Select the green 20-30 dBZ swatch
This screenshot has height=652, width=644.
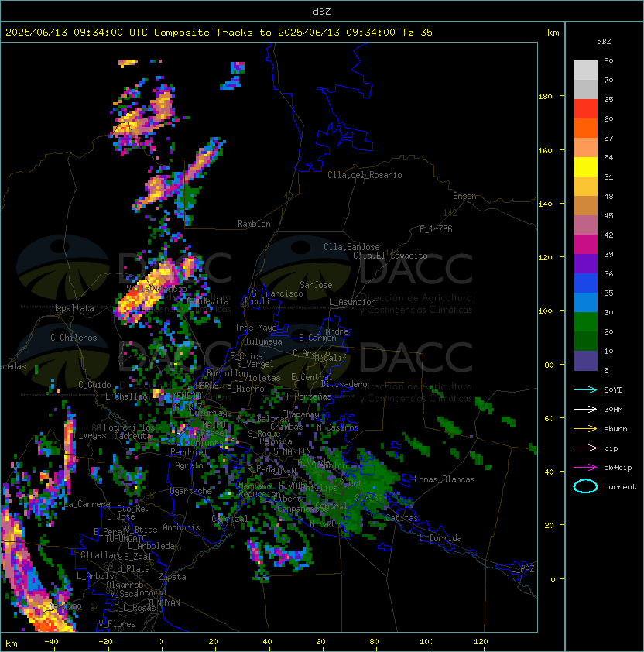coord(585,322)
